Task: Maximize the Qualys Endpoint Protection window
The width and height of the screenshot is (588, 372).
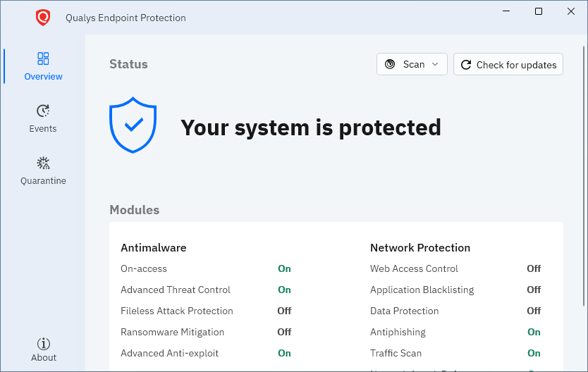Action: click(539, 11)
